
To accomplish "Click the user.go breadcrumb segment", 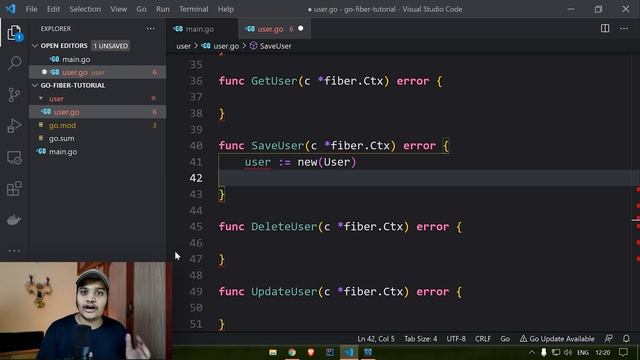I will pos(220,46).
